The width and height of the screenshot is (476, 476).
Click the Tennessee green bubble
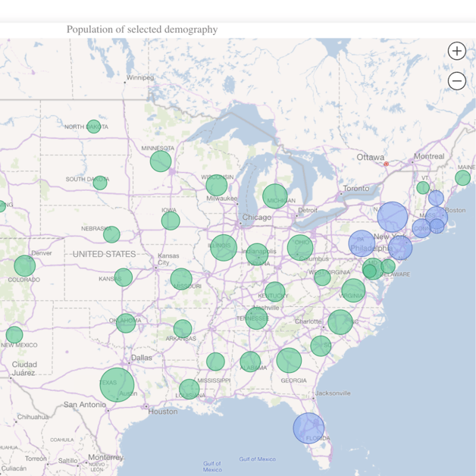tap(256, 318)
